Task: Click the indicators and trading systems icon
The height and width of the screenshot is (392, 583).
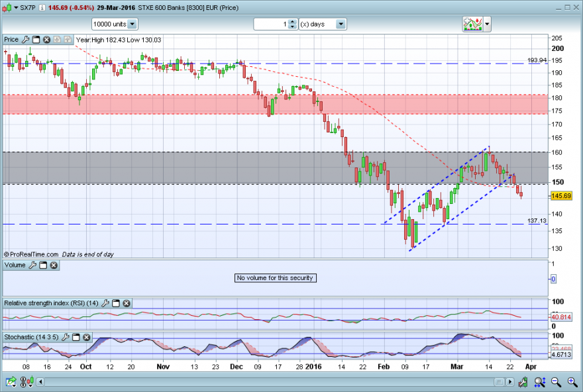Action: point(472,24)
